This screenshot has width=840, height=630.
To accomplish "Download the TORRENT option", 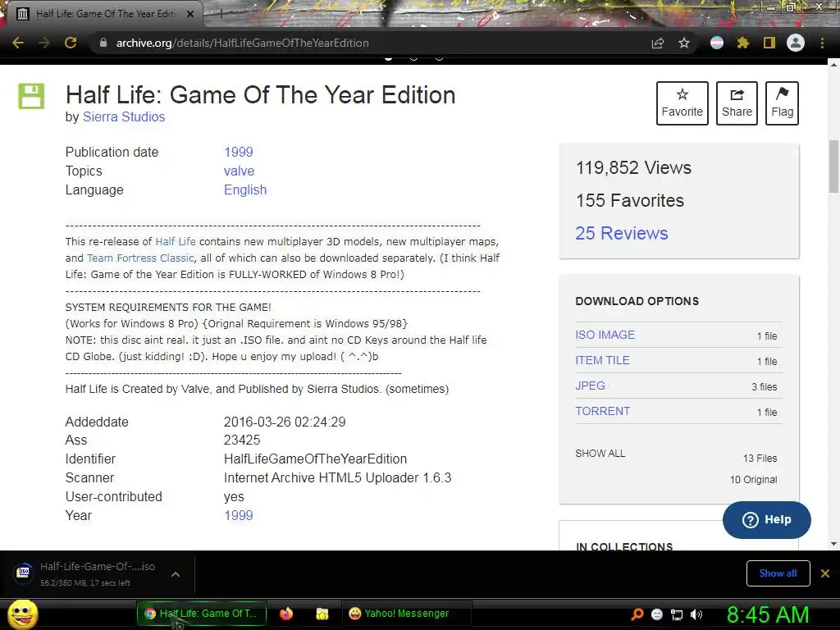I will 603,411.
